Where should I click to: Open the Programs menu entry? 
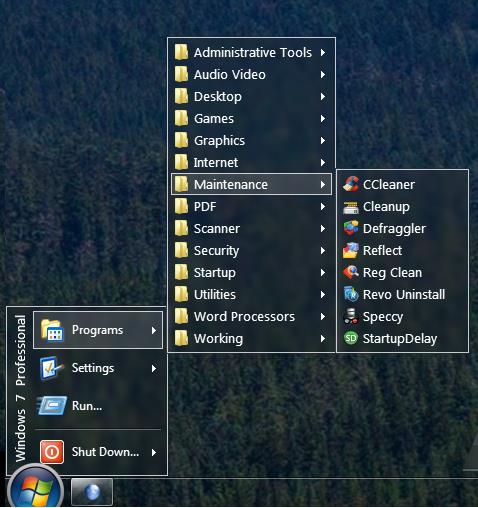pos(98,330)
